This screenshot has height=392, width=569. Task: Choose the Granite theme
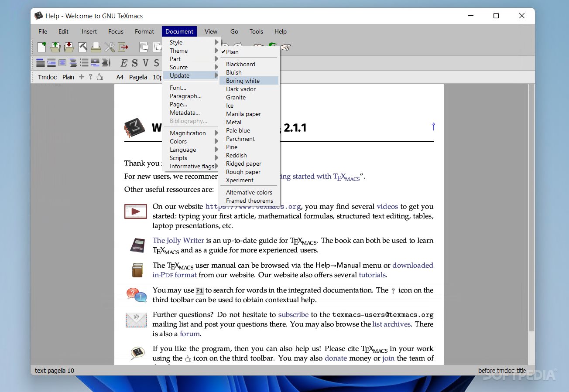point(249,97)
